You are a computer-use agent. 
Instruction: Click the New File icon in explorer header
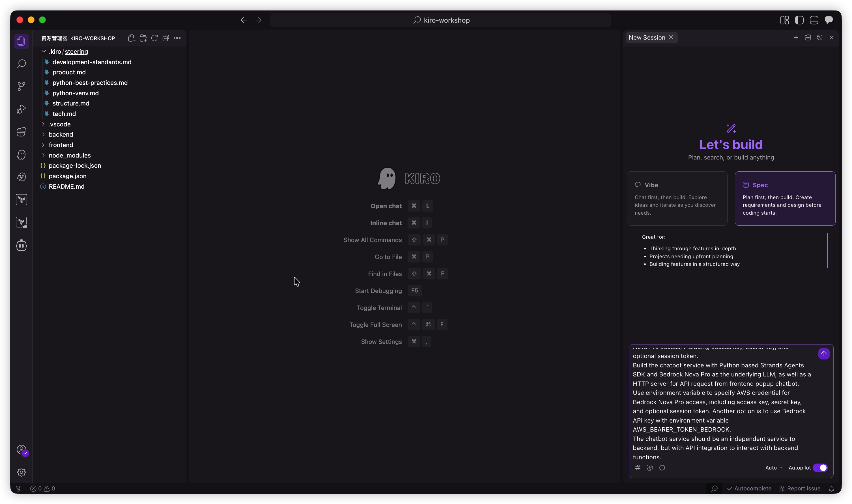[132, 38]
